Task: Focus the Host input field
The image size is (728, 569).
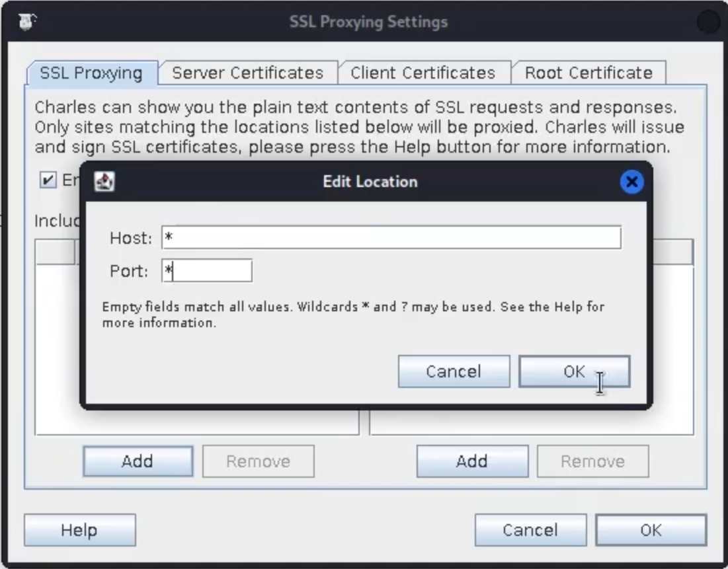Action: [391, 237]
